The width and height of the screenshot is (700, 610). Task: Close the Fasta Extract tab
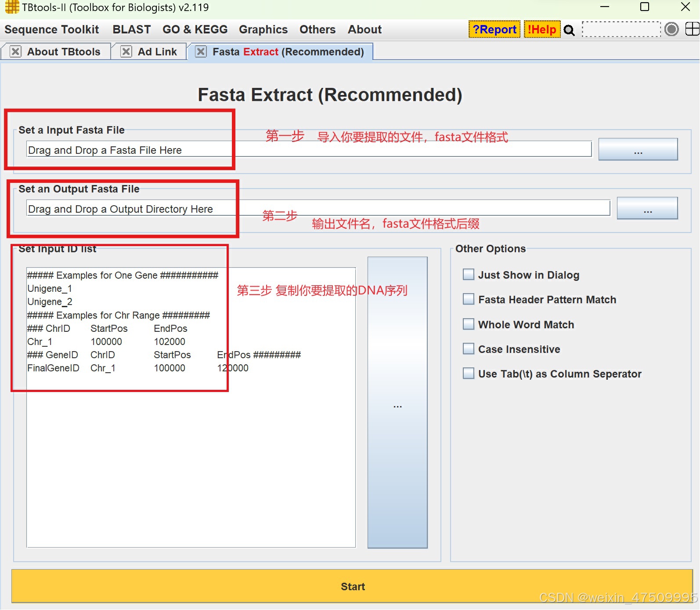pyautogui.click(x=201, y=52)
